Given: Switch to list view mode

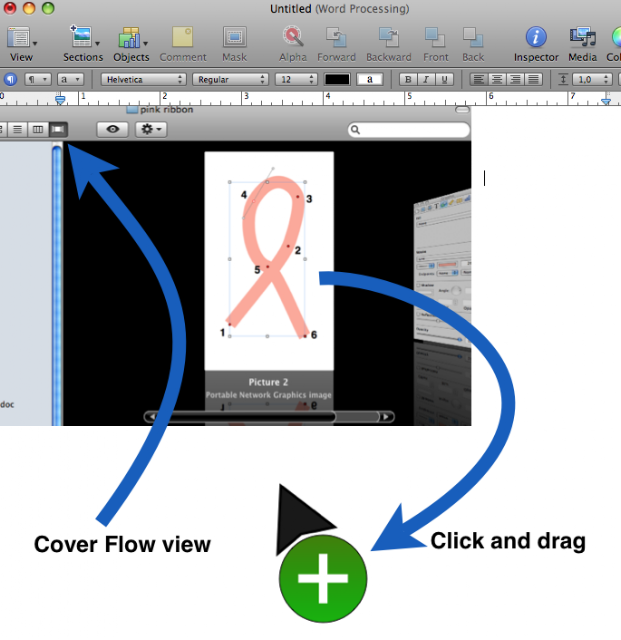Looking at the screenshot, I should coord(18,129).
